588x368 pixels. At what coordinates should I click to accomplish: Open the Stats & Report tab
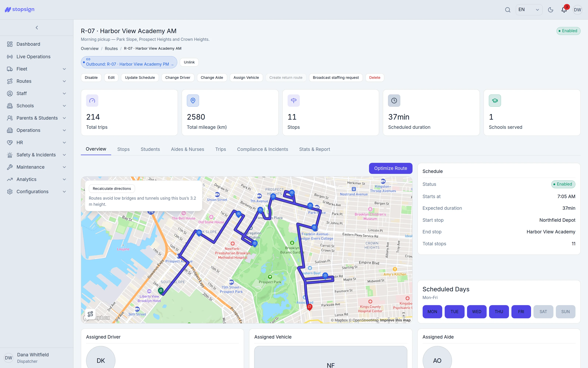point(314,149)
